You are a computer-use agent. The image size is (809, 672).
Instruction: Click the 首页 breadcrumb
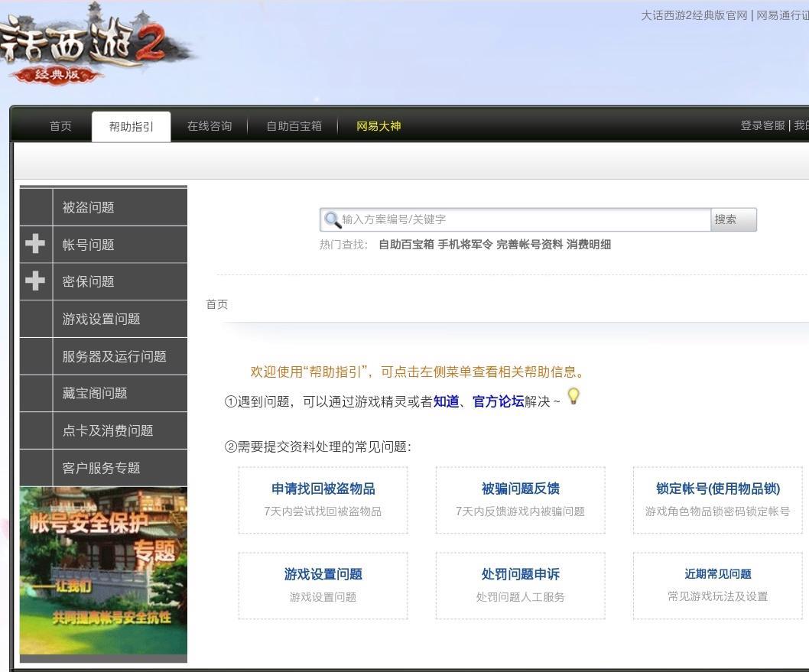[216, 304]
